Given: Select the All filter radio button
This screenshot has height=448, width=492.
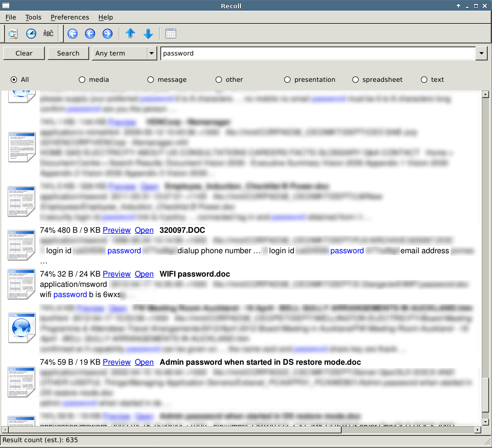Looking at the screenshot, I should 14,80.
